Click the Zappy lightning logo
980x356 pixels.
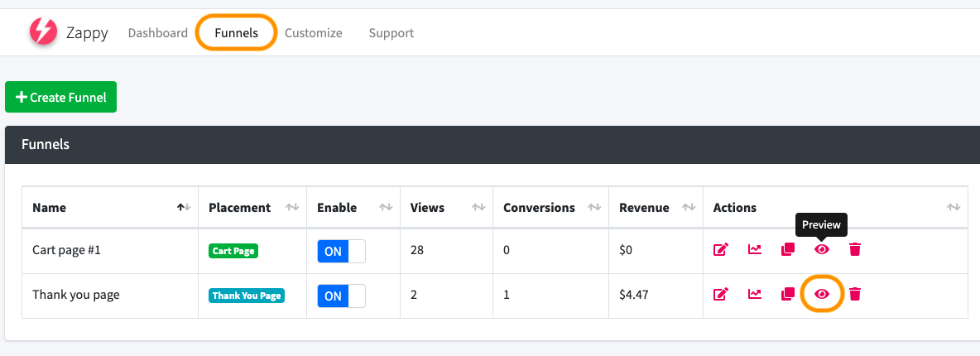42,32
